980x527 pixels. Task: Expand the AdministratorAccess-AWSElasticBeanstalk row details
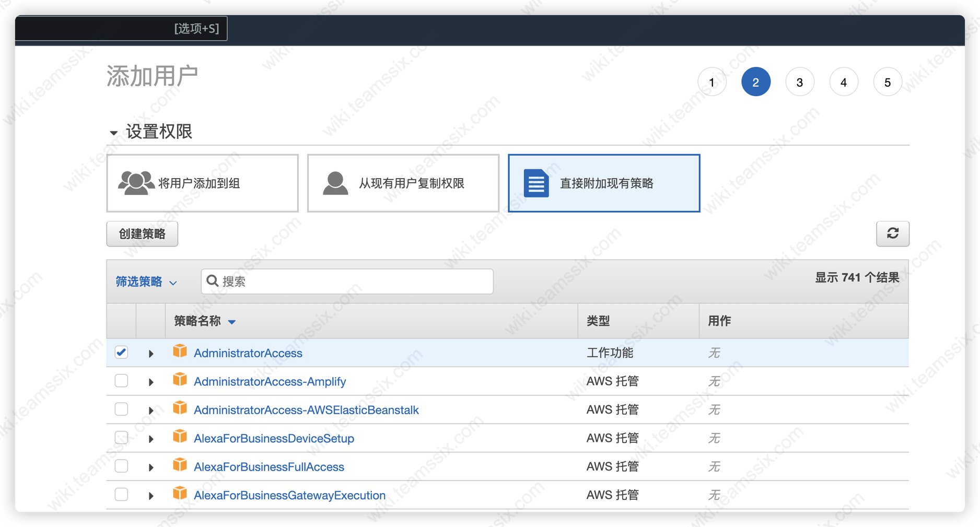click(151, 411)
